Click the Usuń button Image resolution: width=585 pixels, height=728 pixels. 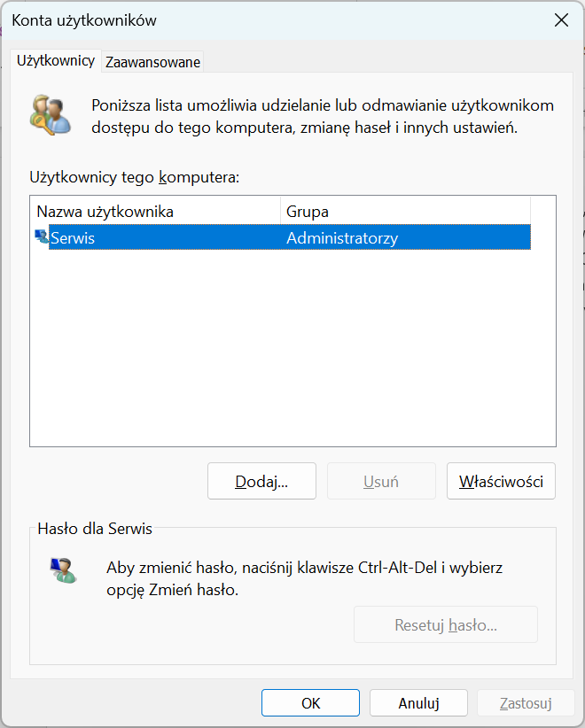pyautogui.click(x=381, y=481)
